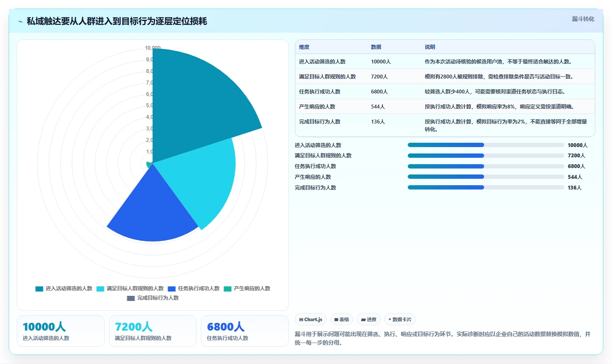The width and height of the screenshot is (612, 364).
Task: Click table row label 满足目标人群规则的人数
Action: point(327,77)
